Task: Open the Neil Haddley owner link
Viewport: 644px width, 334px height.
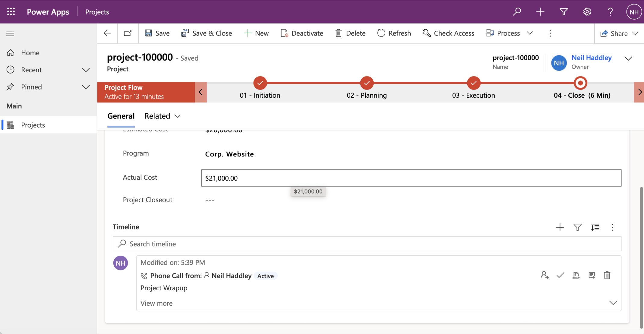Action: 591,58
